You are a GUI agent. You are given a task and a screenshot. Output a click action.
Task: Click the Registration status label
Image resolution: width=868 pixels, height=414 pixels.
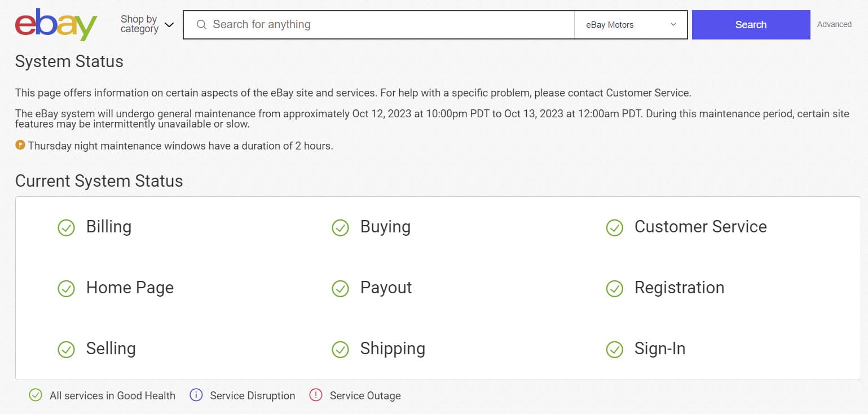(679, 288)
